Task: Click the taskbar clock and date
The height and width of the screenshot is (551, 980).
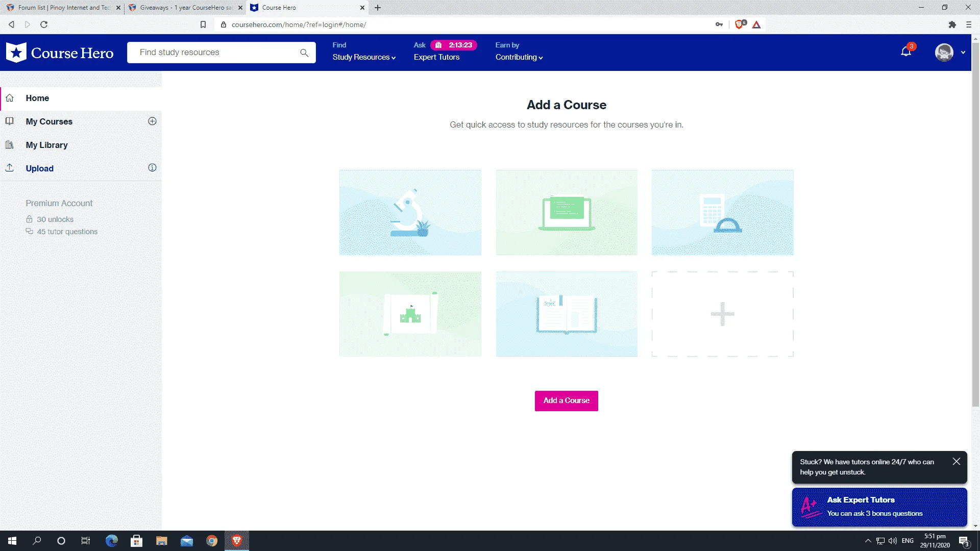Action: 935,541
